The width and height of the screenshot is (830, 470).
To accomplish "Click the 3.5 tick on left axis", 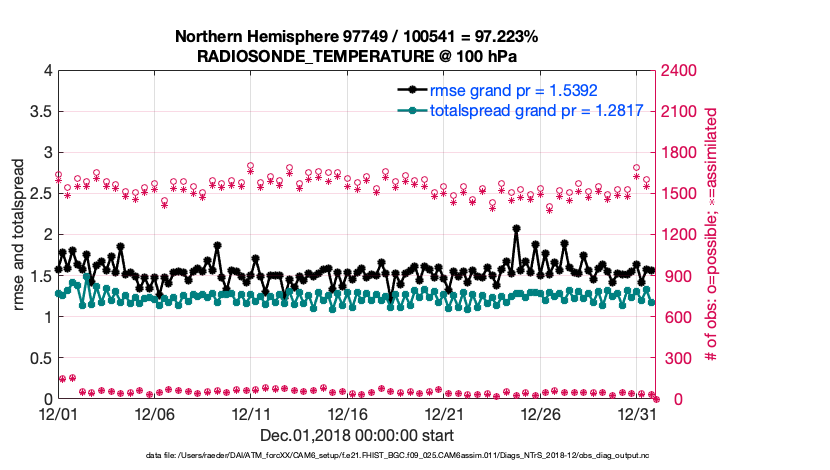I will pyautogui.click(x=39, y=112).
